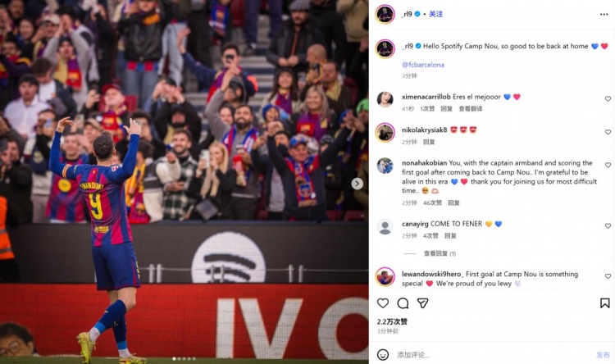This screenshot has height=364, width=615.
Task: Save post with bookmark icon
Action: coord(604,303)
